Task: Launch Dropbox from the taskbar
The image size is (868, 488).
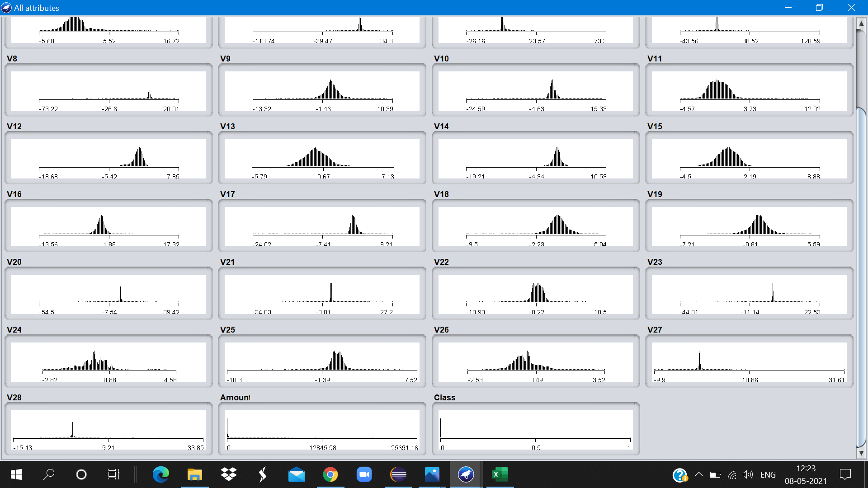Action: (x=229, y=474)
